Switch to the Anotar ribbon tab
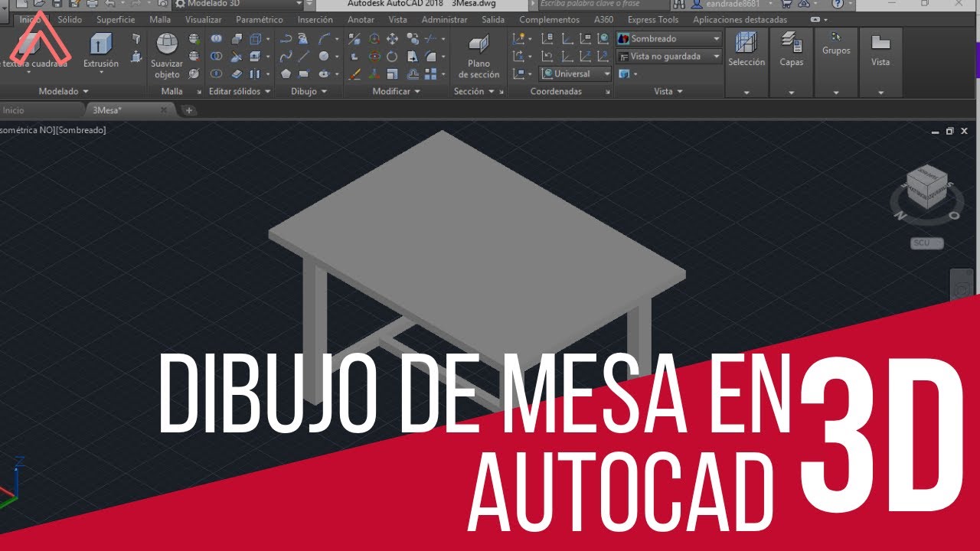This screenshot has width=980, height=551. coord(361,20)
